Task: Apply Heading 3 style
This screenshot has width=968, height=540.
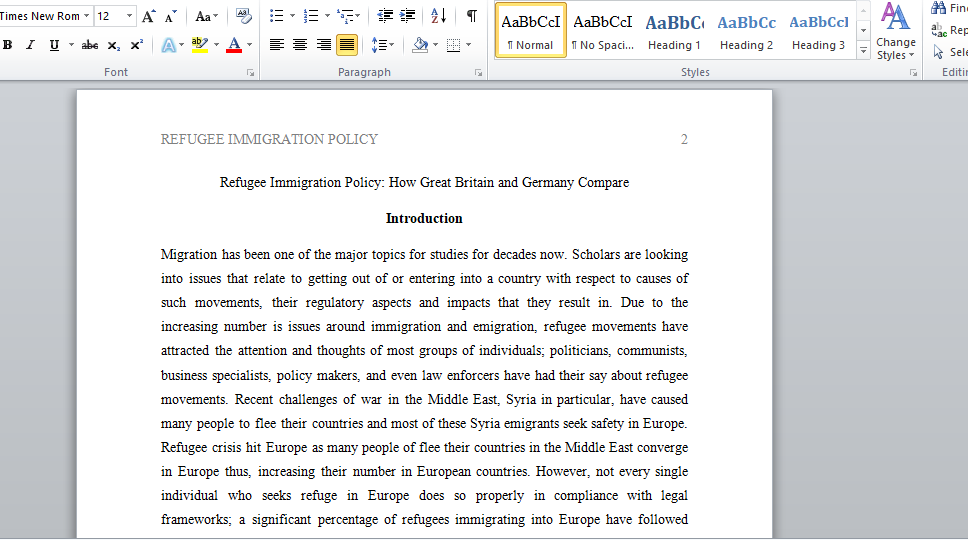Action: tap(819, 30)
